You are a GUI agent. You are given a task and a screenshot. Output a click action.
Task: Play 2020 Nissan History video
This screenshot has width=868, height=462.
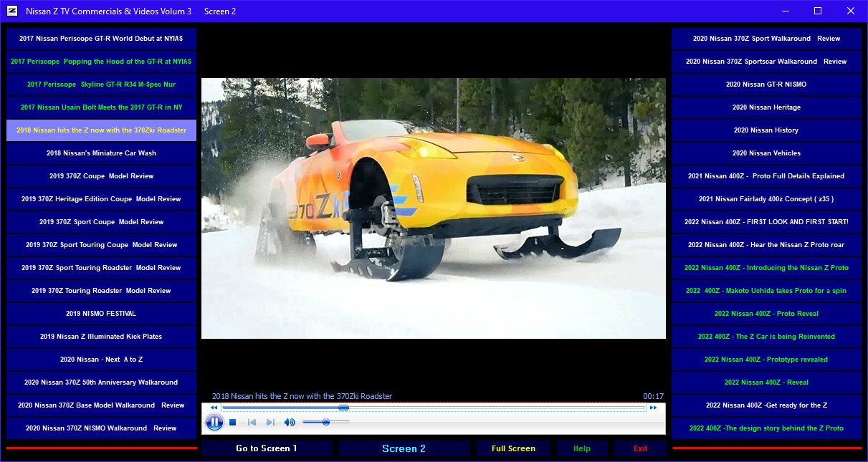(766, 130)
